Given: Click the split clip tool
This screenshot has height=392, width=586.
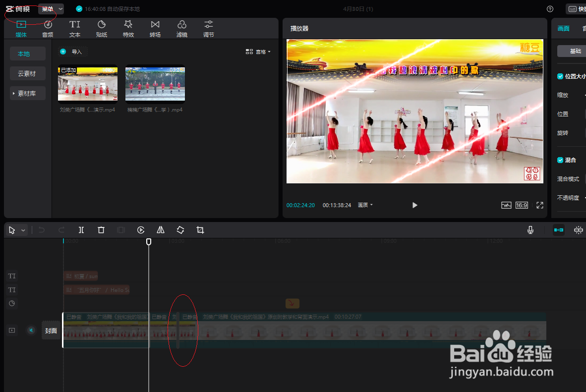Looking at the screenshot, I should 81,230.
